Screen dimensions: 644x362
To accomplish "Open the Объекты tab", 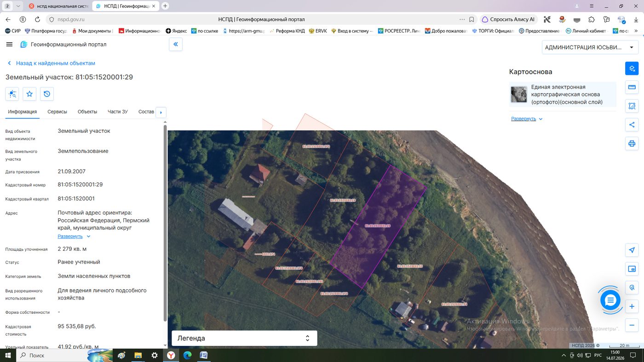I will pyautogui.click(x=87, y=112).
